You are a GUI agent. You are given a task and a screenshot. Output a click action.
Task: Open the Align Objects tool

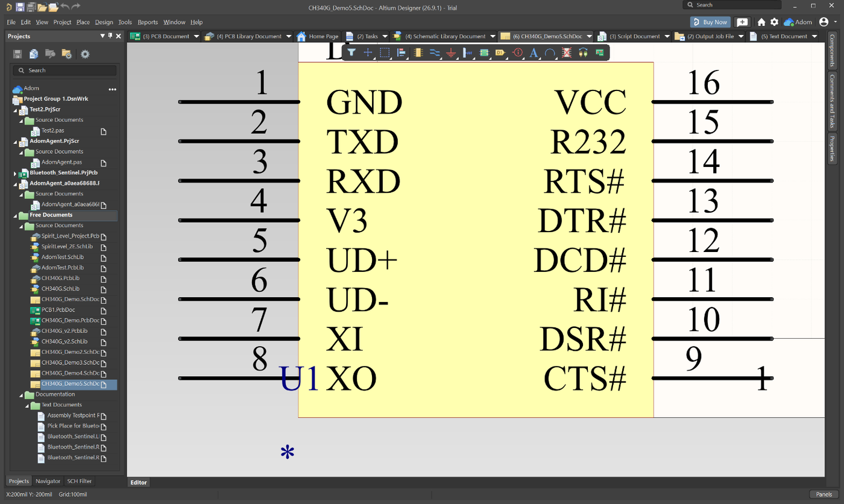tap(401, 52)
